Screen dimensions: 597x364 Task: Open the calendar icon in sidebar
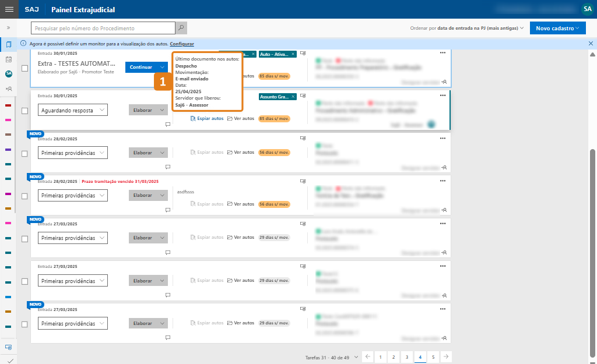click(x=9, y=59)
